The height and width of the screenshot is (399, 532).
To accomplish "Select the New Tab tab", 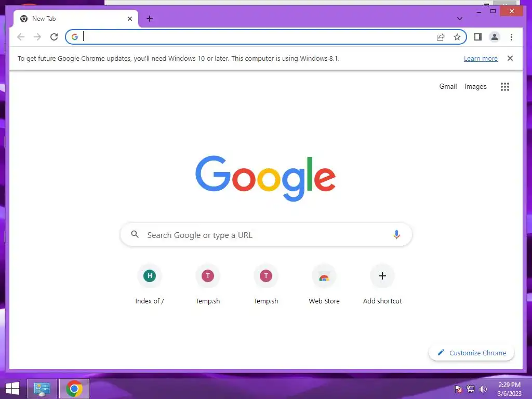I will pos(76,19).
